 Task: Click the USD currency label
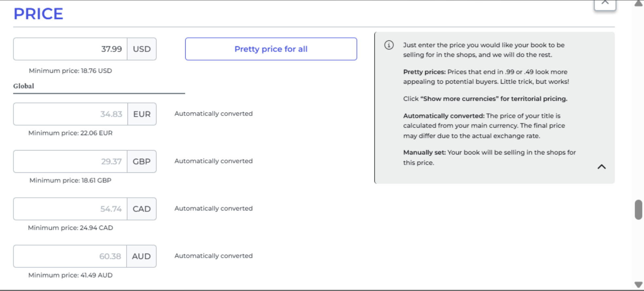click(142, 49)
